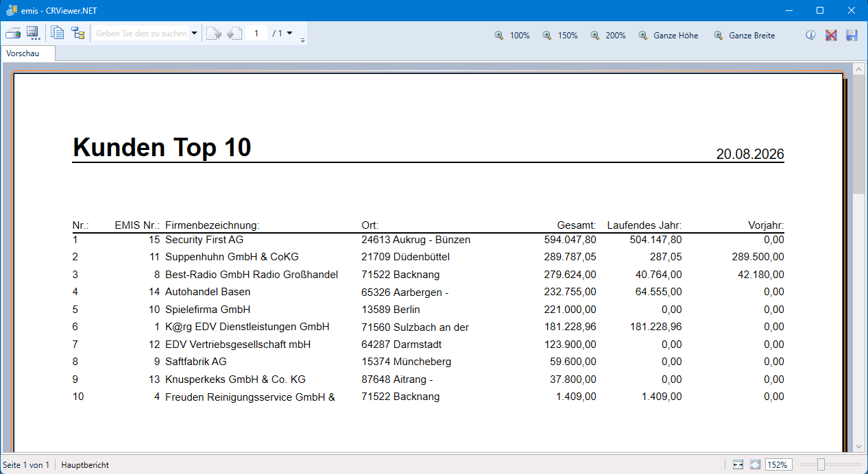Screen dimensions: 868x474
Task: Open the page count dropdown arrow
Action: click(289, 33)
